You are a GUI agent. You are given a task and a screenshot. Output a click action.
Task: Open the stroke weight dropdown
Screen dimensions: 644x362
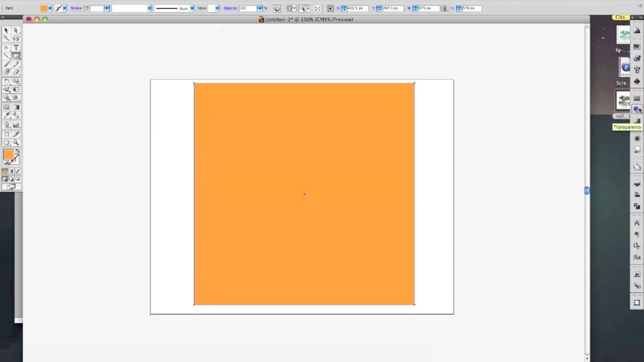107,9
